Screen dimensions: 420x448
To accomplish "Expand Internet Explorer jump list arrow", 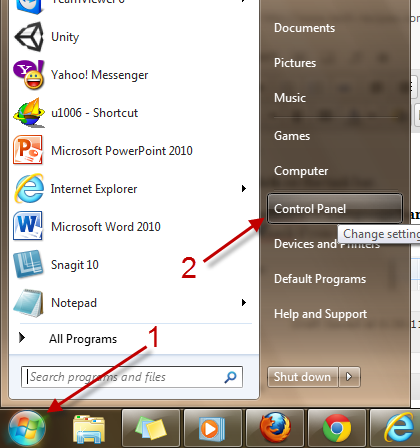I will tap(244, 189).
